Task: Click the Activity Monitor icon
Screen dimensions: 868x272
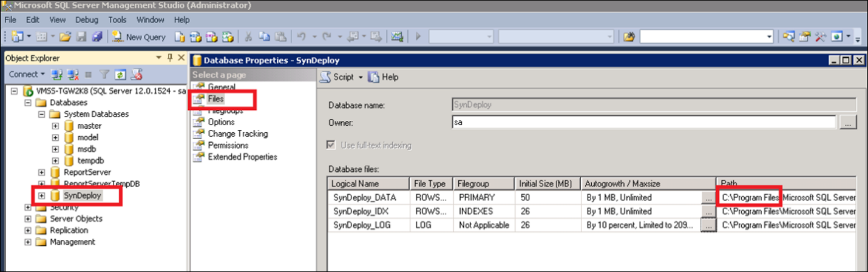Action: (397, 36)
